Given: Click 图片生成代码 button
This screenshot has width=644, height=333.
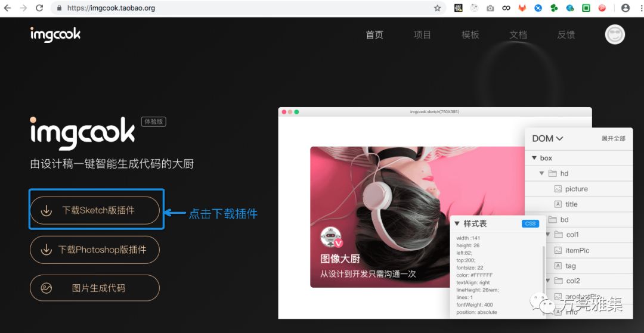Looking at the screenshot, I should click(x=94, y=288).
